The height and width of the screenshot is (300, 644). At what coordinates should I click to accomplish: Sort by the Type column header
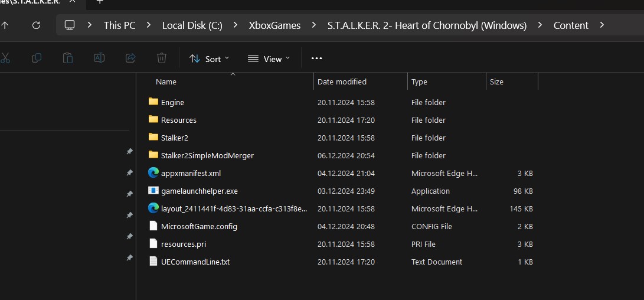[419, 81]
